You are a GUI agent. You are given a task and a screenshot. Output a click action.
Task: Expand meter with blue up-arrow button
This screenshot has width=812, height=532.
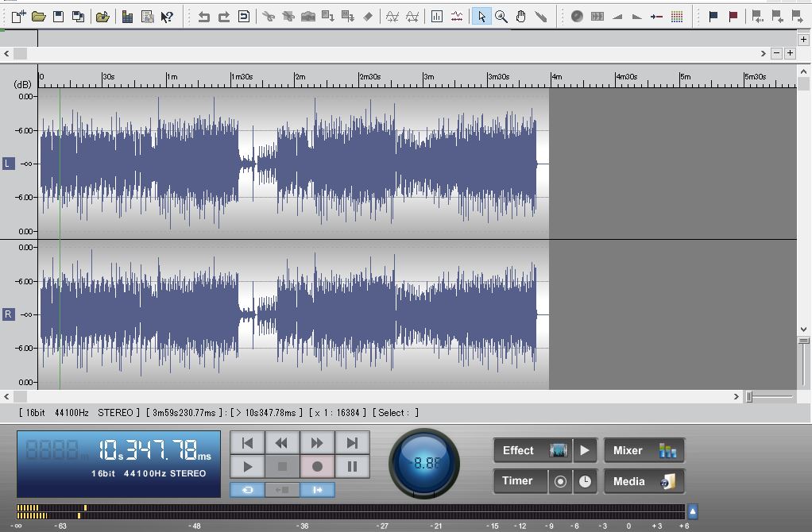point(692,512)
